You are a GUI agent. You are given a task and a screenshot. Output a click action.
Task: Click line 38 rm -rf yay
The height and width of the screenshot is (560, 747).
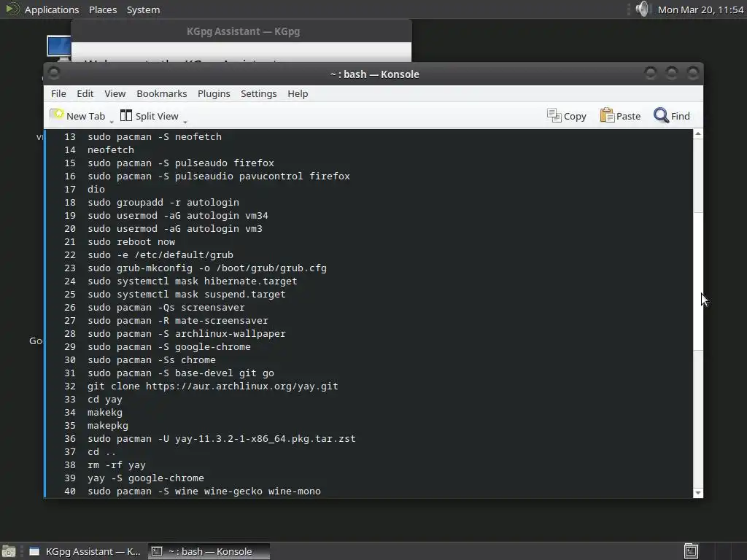click(117, 465)
